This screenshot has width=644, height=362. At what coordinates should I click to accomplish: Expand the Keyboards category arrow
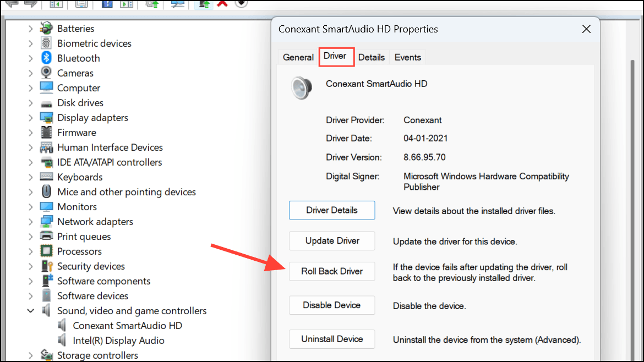coord(31,177)
